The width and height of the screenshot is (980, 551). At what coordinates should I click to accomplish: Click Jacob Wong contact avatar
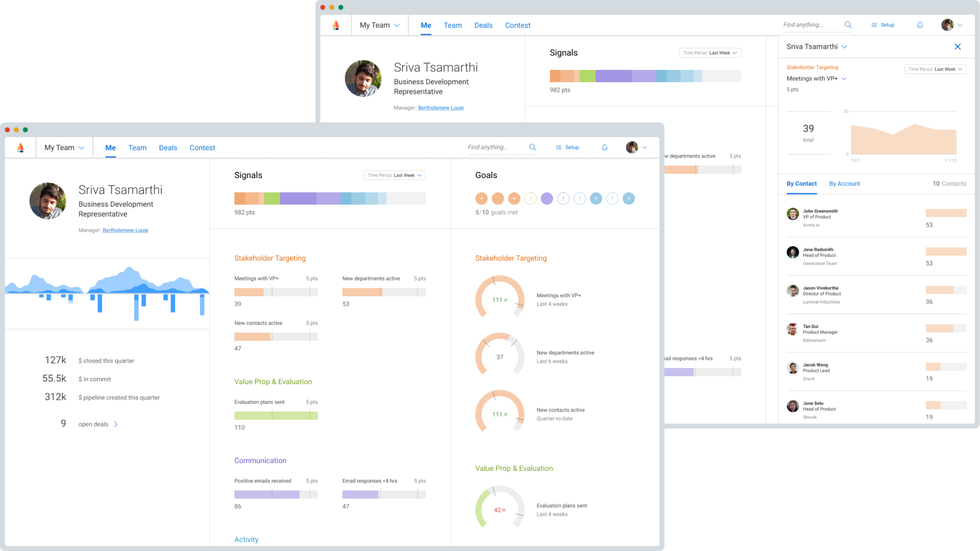[x=793, y=367]
